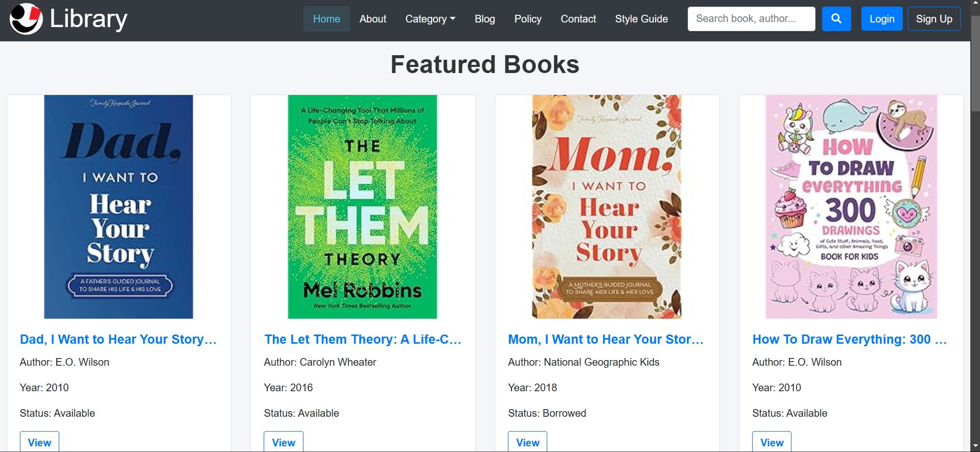The width and height of the screenshot is (980, 452).
Task: Expand the Category dropdown menu
Action: pos(430,19)
